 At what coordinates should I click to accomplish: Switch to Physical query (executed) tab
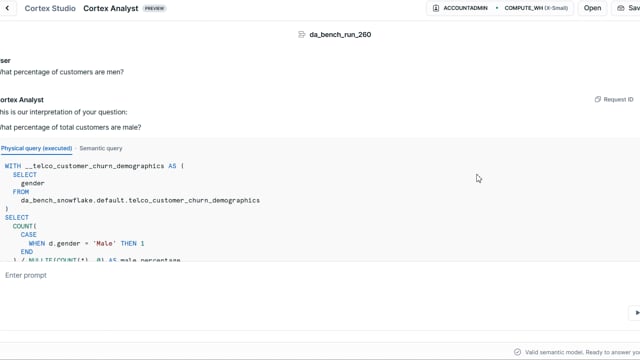tap(36, 148)
